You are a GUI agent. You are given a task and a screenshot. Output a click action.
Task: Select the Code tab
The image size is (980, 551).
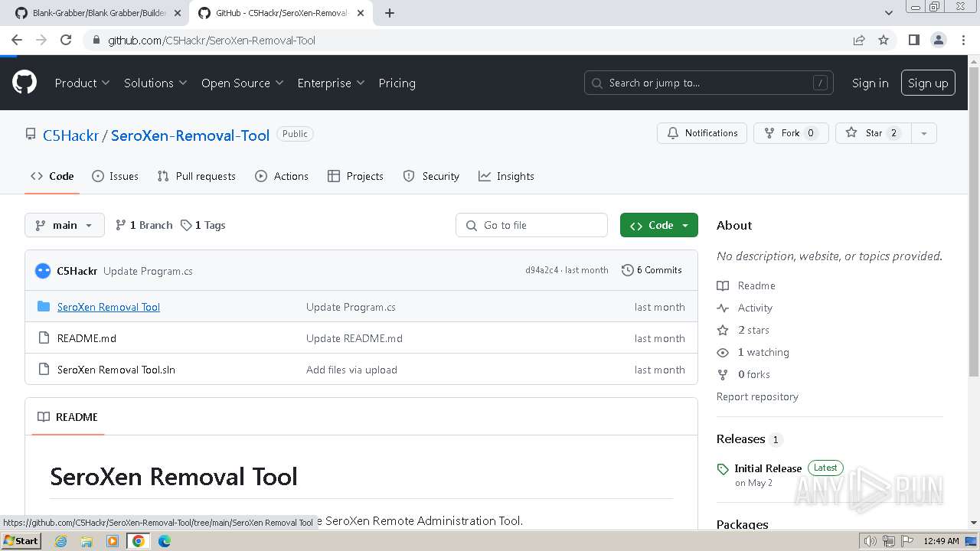point(52,176)
